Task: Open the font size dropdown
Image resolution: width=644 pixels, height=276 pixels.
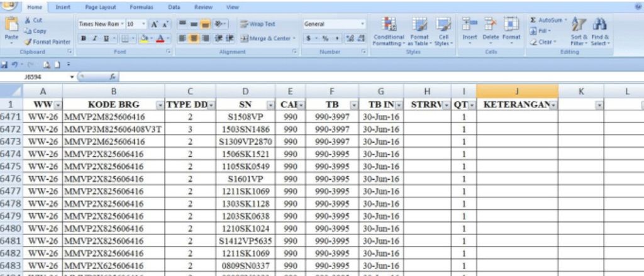Action: point(143,24)
